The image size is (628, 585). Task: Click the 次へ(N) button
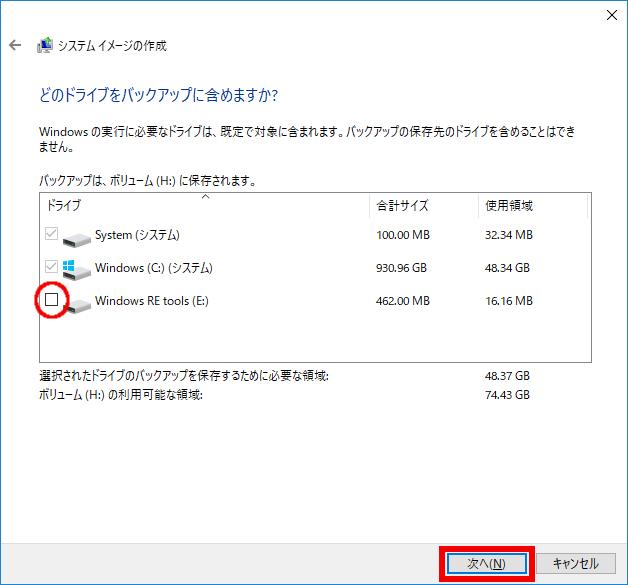(x=487, y=564)
